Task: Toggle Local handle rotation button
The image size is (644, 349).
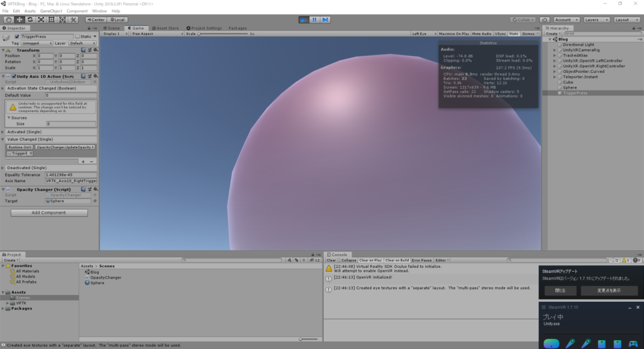Action: pyautogui.click(x=118, y=19)
